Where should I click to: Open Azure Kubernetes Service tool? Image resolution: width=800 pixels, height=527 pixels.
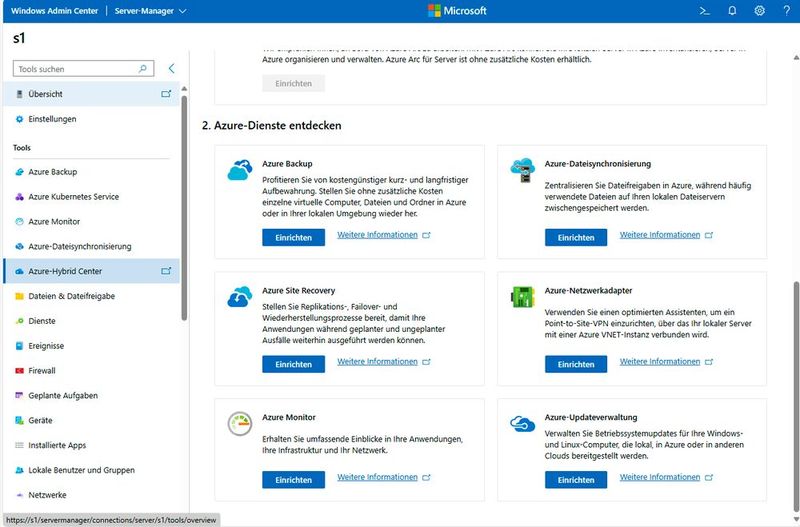pos(91,196)
